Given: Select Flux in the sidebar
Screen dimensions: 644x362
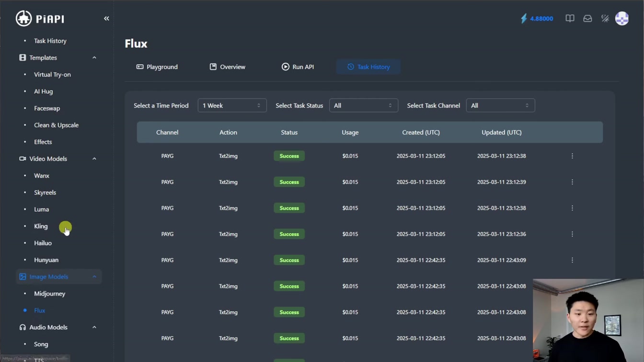Looking at the screenshot, I should [39, 310].
